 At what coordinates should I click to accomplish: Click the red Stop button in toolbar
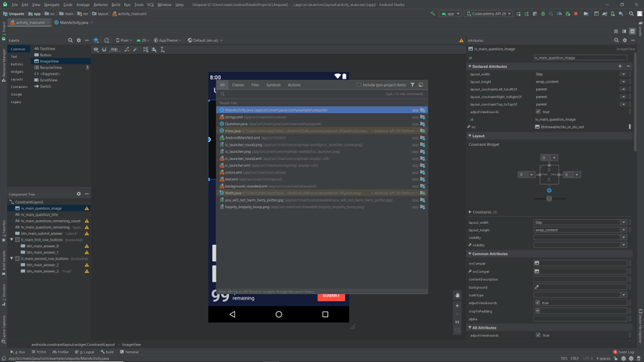pos(576,13)
